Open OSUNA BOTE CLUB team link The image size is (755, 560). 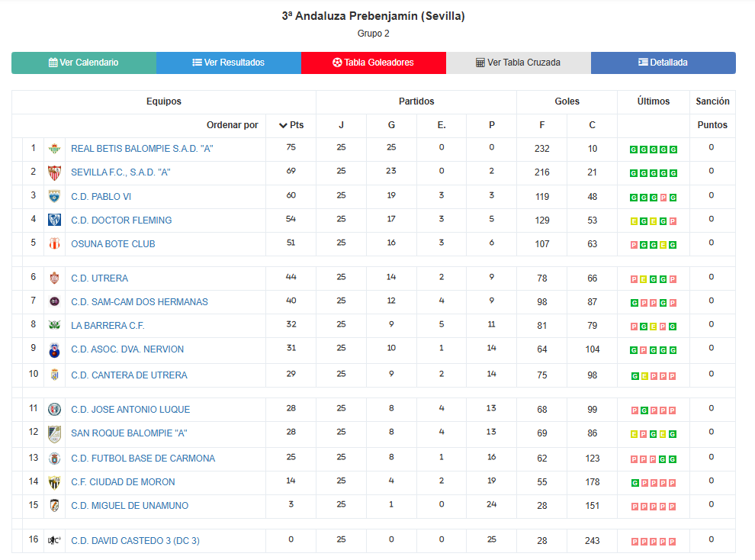pos(113,243)
